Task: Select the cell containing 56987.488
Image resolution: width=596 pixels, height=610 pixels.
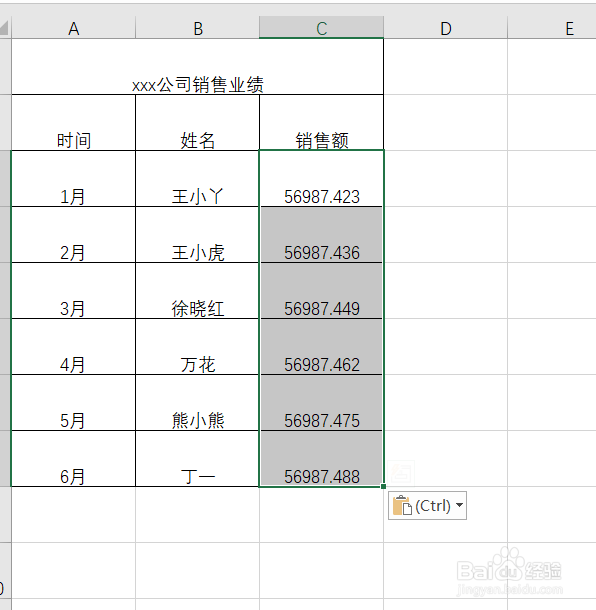Action: coord(321,459)
